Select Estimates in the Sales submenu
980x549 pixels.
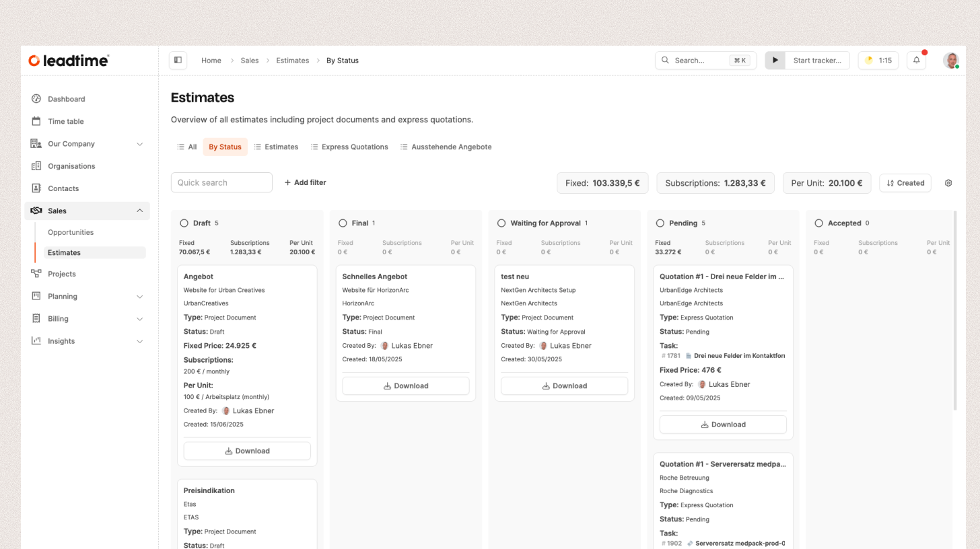(x=95, y=253)
